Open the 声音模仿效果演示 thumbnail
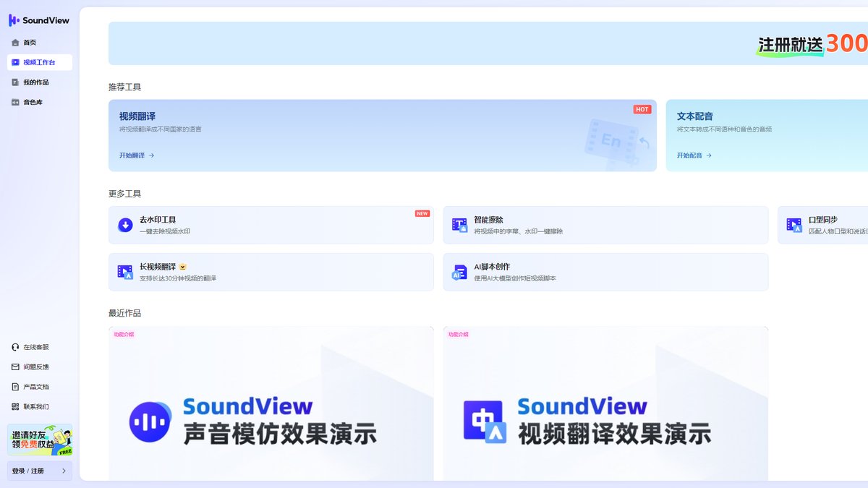Screen dimensions: 868x488 click(x=271, y=403)
